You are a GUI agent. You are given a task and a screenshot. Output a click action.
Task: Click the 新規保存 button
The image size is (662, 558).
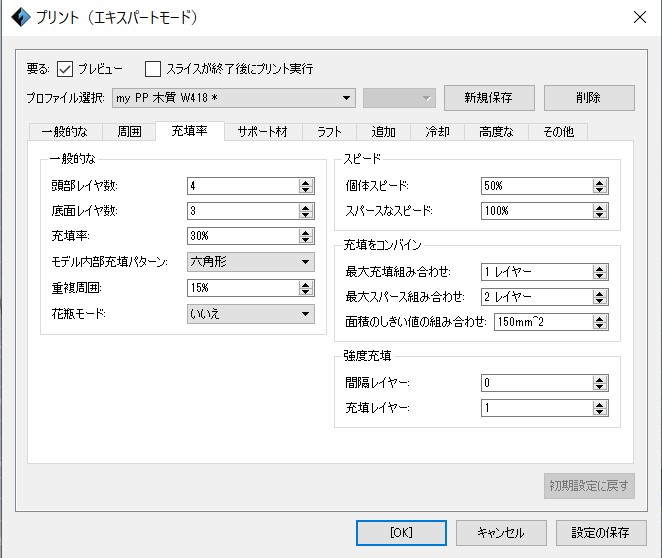tap(489, 98)
